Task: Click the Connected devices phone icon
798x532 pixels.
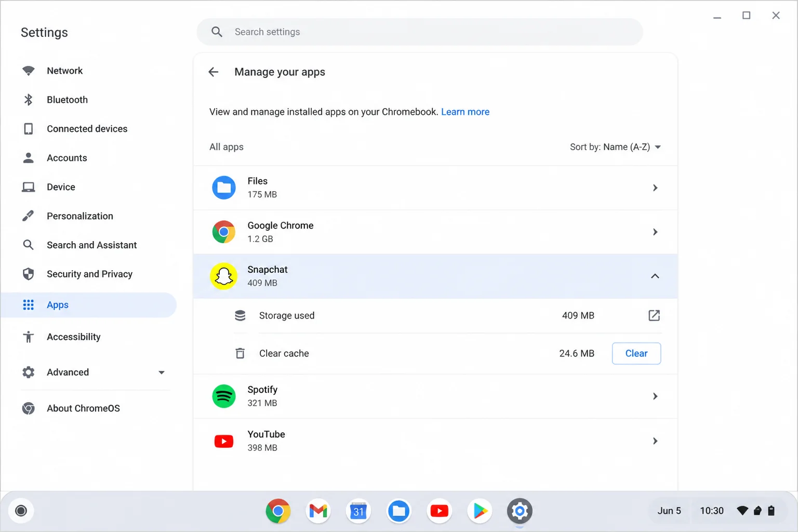Action: (x=29, y=129)
